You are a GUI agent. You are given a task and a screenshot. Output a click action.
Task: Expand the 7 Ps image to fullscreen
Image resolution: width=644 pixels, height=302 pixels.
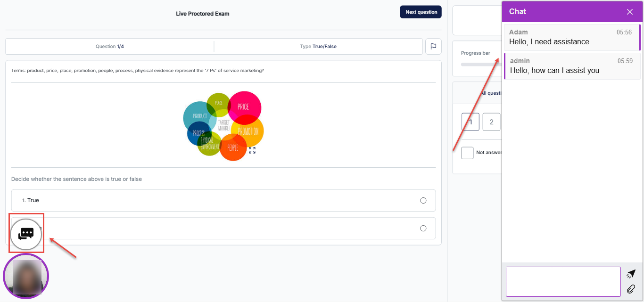(252, 150)
